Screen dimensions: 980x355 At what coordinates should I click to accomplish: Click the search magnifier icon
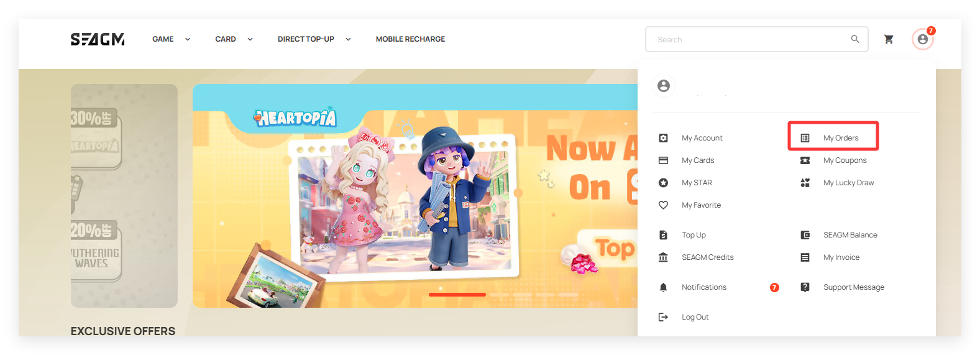pos(855,39)
